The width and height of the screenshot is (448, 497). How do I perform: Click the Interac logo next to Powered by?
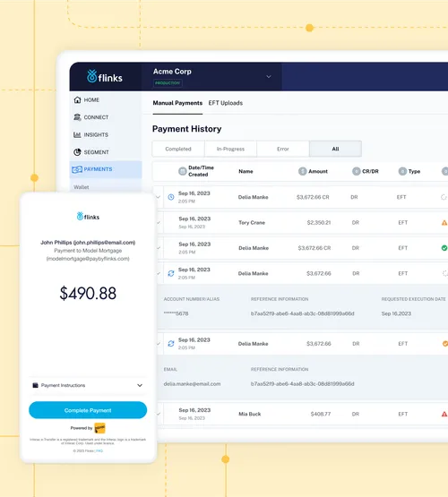[x=99, y=428]
